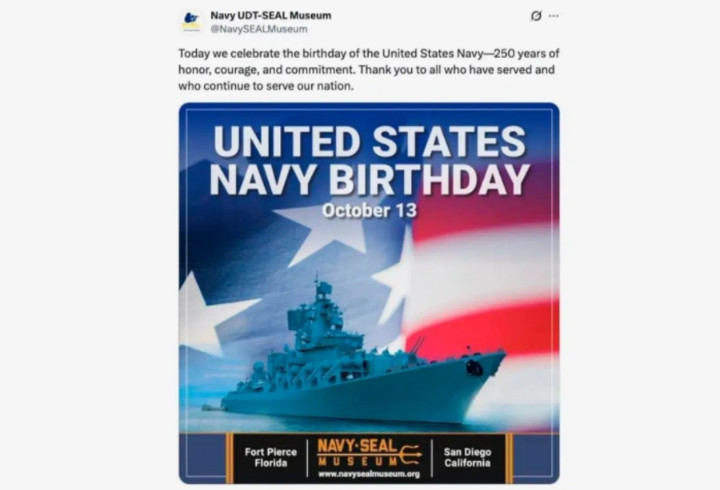Click the trident symbol beside the museum logo
The width and height of the screenshot is (720, 490).
click(410, 453)
